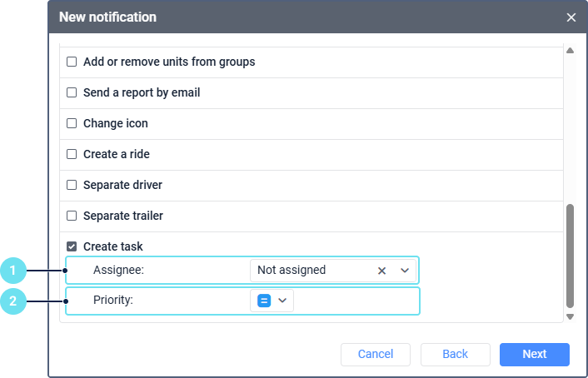
Task: Enable Add or remove units from groups
Action: point(72,62)
